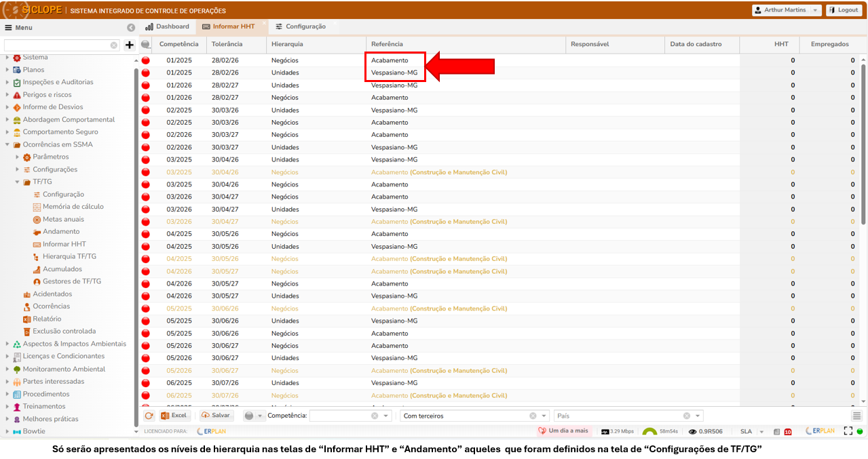Click the Logout button
The width and height of the screenshot is (868, 459).
843,10
